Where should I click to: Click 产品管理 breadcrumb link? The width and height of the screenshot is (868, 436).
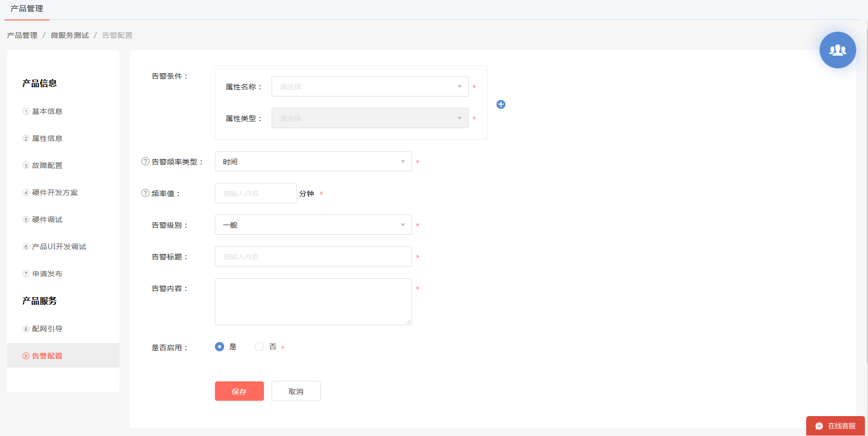point(22,35)
